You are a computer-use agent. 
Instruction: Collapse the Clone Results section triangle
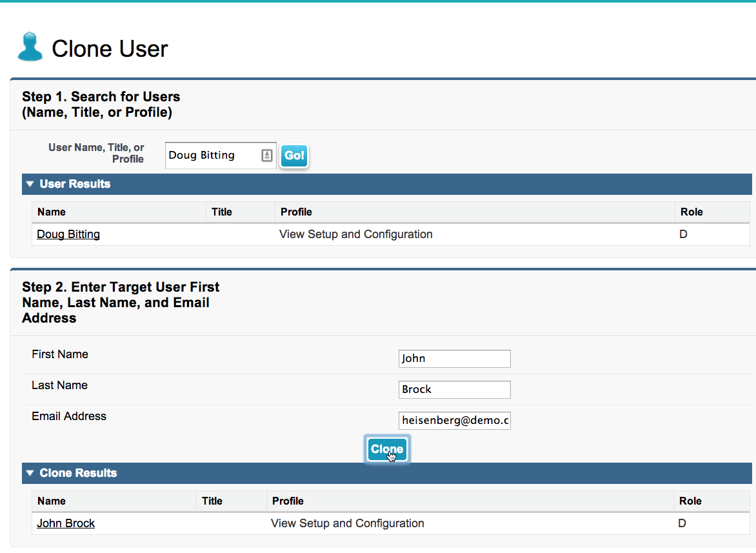(x=30, y=473)
